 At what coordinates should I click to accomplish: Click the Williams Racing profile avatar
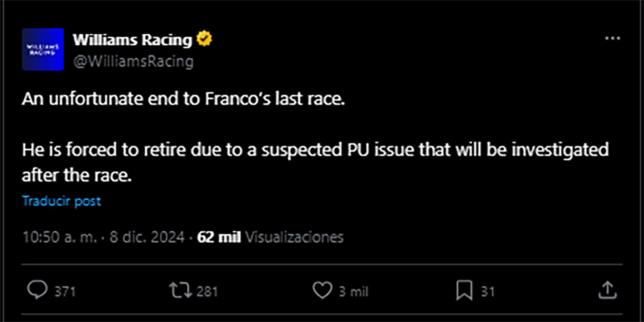pos(43,49)
